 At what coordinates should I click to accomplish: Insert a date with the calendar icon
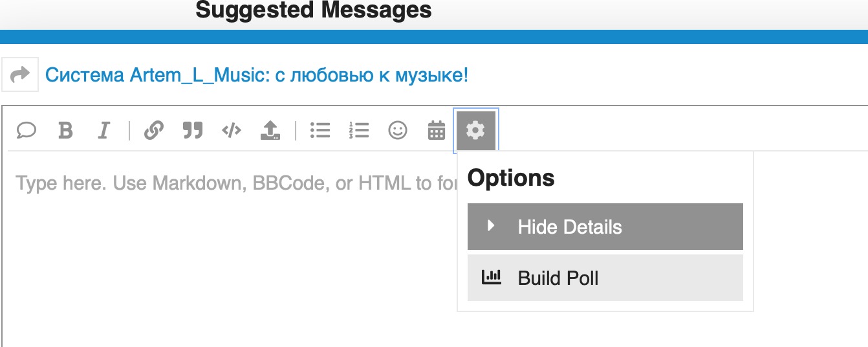pos(437,131)
